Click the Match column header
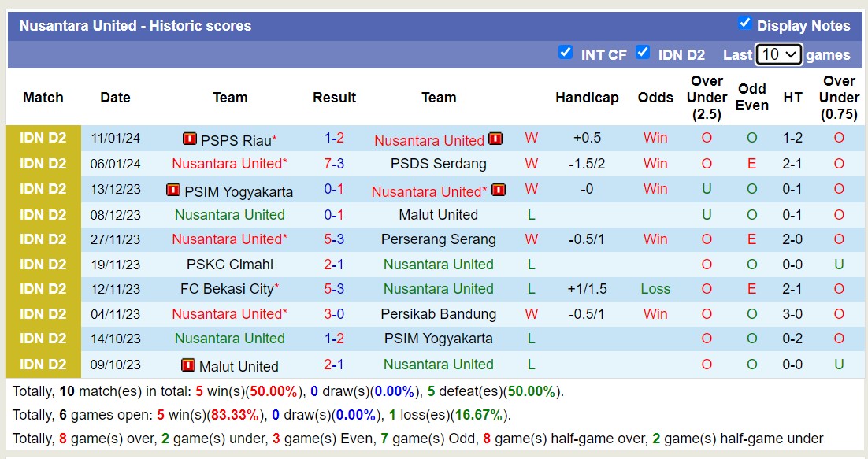The width and height of the screenshot is (868, 459). (43, 98)
